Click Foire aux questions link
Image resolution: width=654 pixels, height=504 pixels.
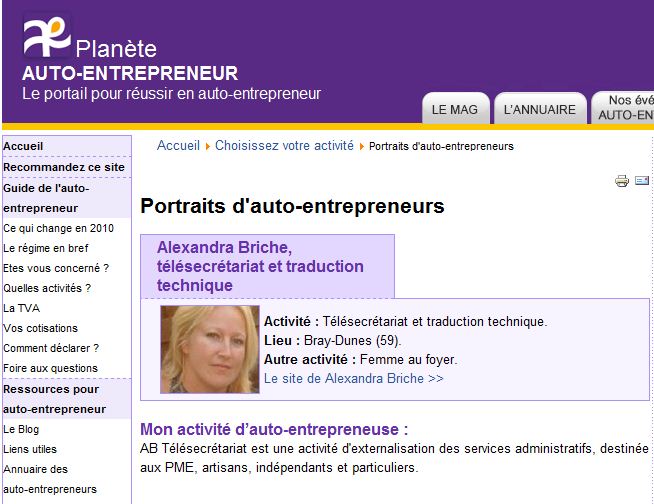point(50,368)
